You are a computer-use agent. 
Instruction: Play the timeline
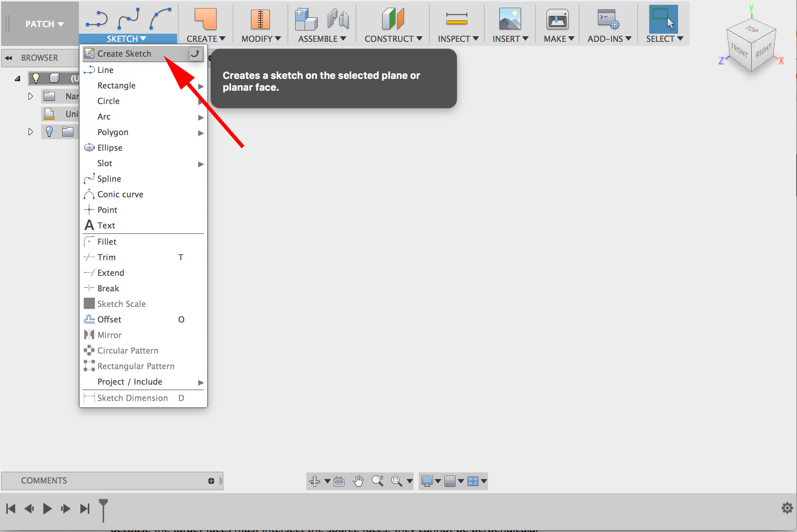tap(47, 509)
